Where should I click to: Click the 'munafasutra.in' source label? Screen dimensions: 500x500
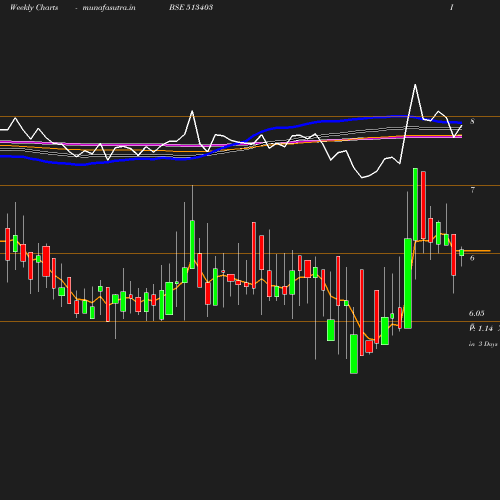click(109, 8)
